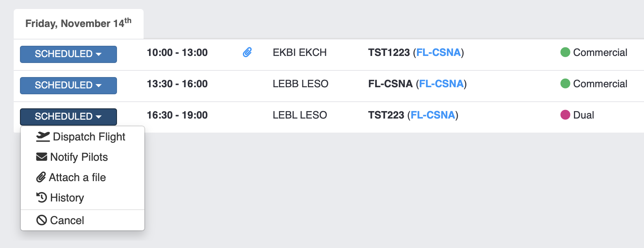644x248 pixels.
Task: Click the History clock icon
Action: (x=41, y=198)
